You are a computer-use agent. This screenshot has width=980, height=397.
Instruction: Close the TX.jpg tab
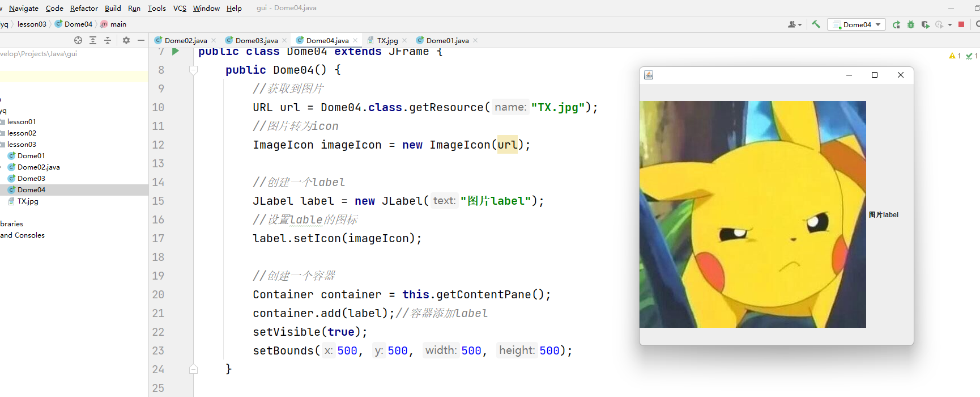[404, 40]
